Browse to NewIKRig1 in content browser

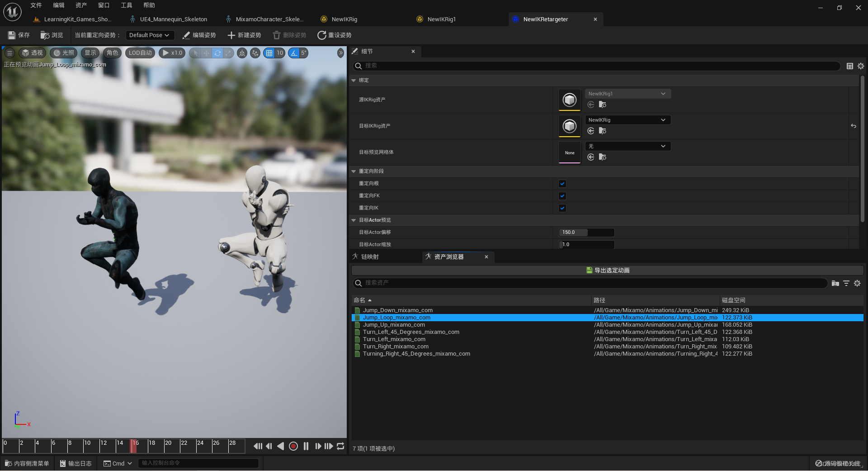[x=603, y=105]
